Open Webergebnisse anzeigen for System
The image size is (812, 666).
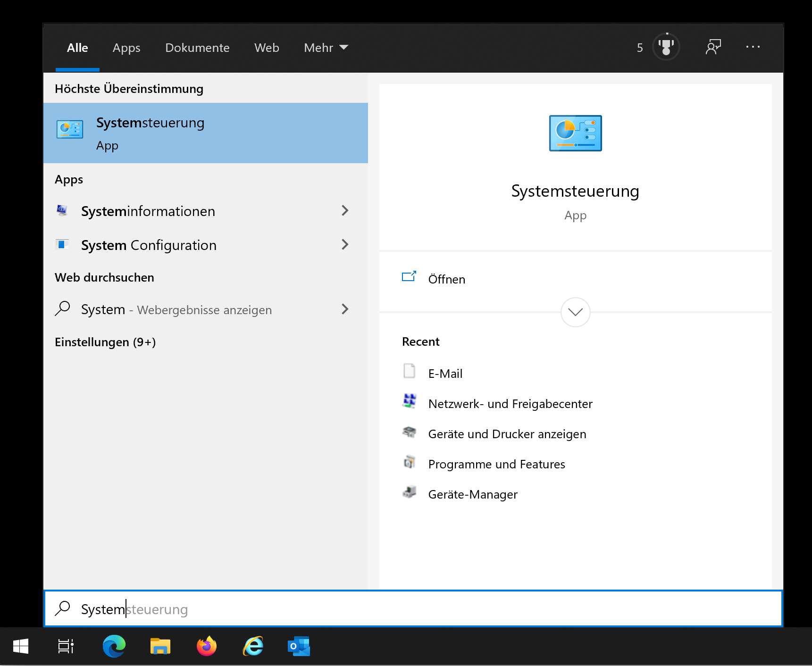click(203, 309)
